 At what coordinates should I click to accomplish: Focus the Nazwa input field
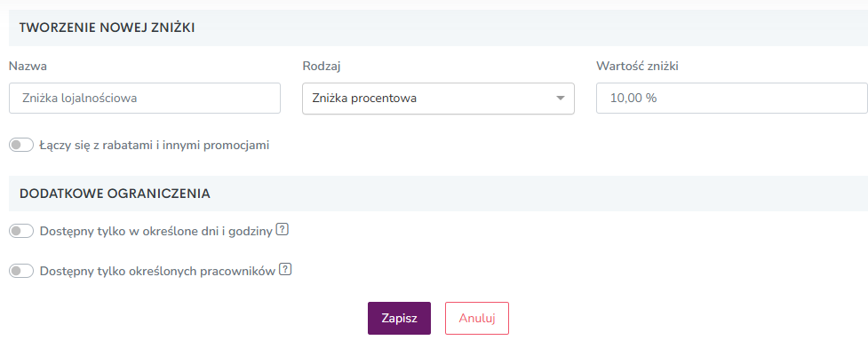click(x=145, y=99)
